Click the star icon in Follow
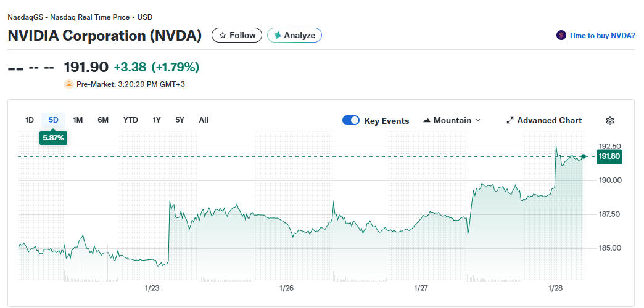The height and width of the screenshot is (308, 644). (223, 36)
